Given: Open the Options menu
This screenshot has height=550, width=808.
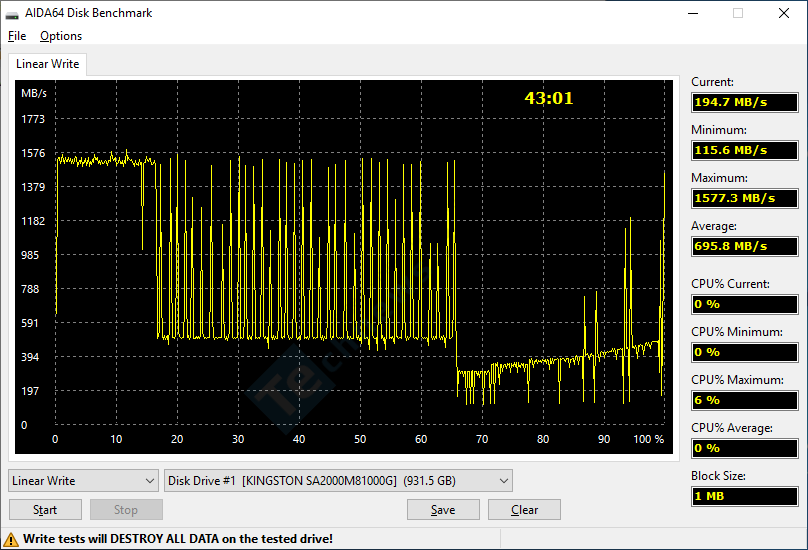Looking at the screenshot, I should point(61,36).
